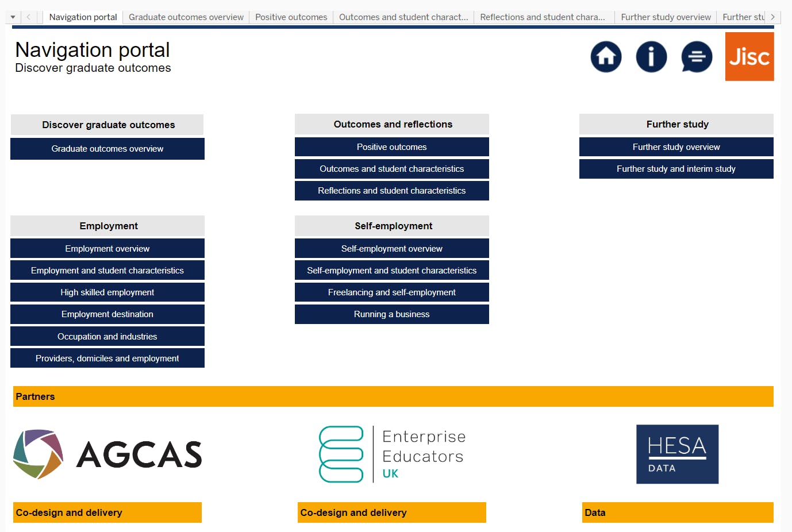This screenshot has height=532, width=792.
Task: Open Employment destination page
Action: coord(107,314)
